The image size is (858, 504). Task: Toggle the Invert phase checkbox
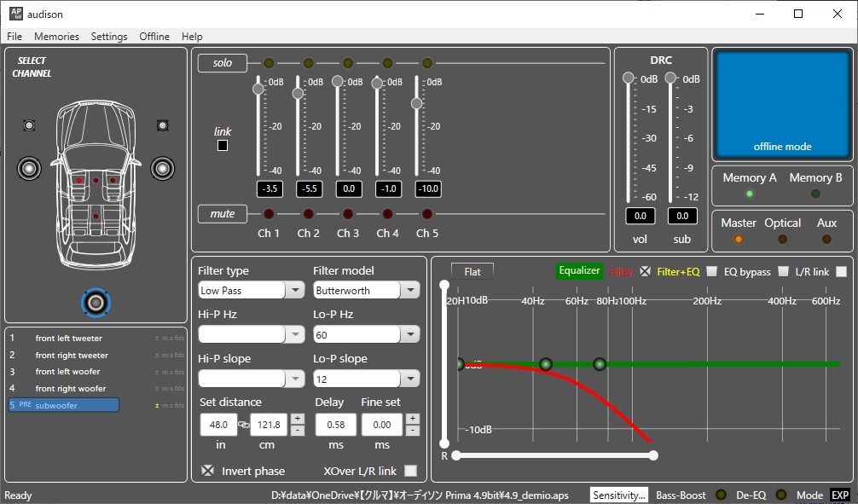207,471
